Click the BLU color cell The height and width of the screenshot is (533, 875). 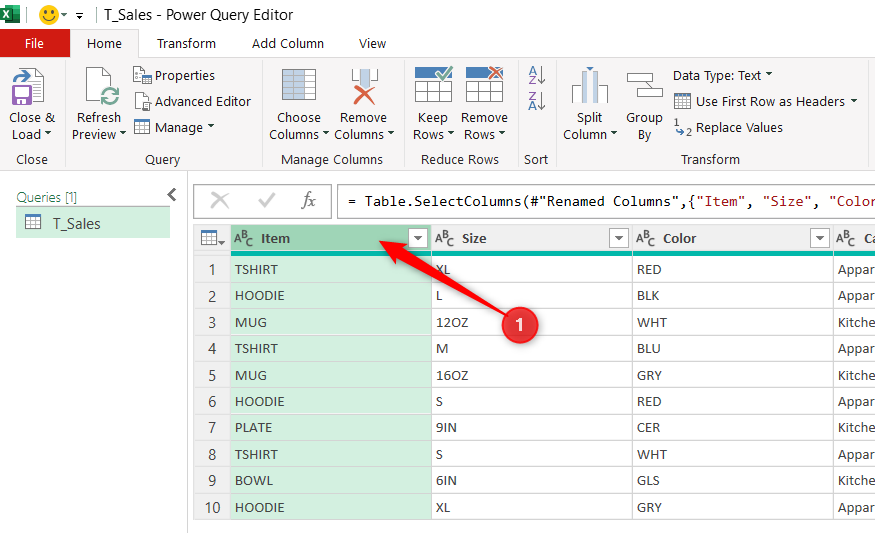pyautogui.click(x=733, y=349)
